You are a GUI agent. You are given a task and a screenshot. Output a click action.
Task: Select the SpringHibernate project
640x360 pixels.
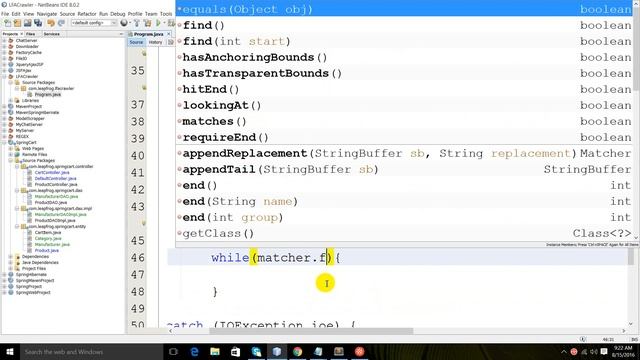pos(31,274)
